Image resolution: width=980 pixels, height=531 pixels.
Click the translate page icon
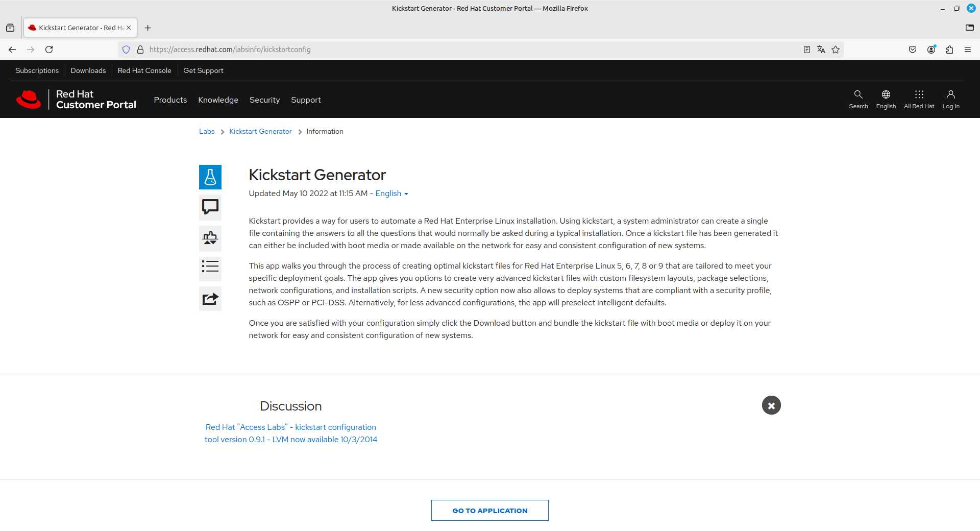click(x=821, y=50)
